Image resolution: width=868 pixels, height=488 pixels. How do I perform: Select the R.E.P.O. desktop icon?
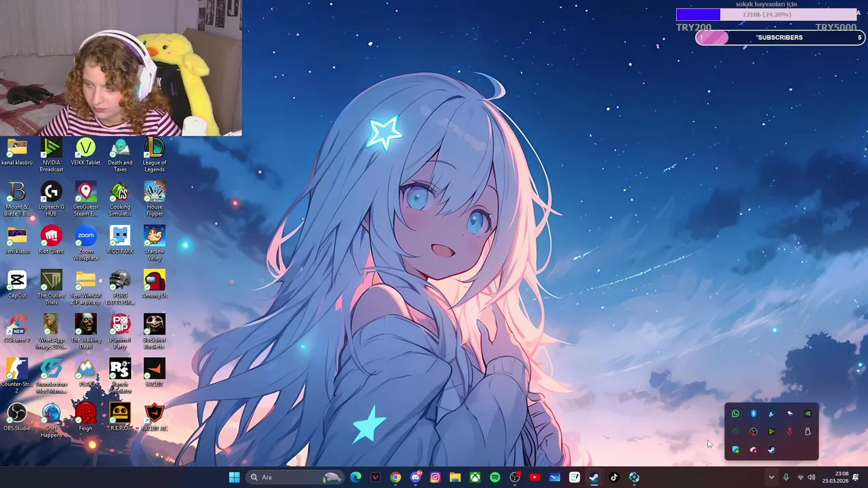[120, 418]
